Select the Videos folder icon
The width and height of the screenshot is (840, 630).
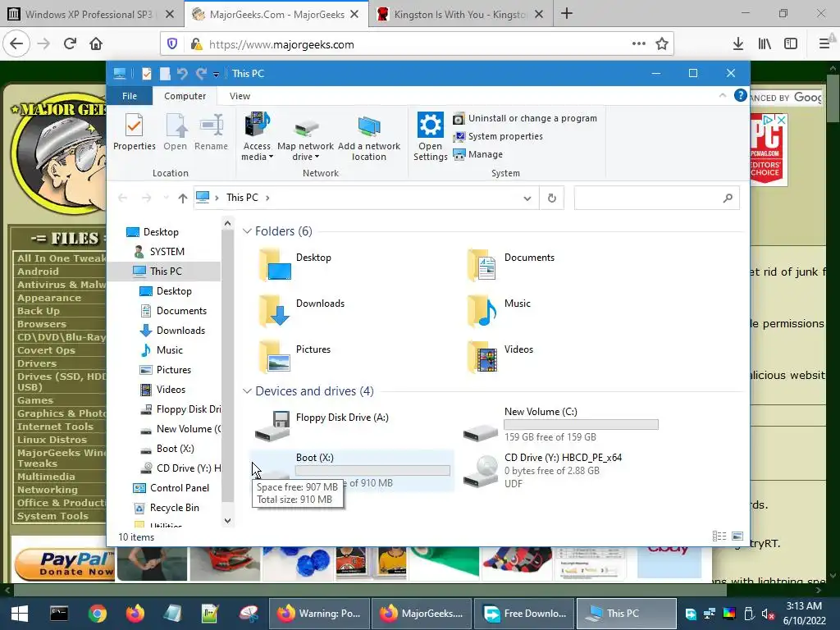pyautogui.click(x=482, y=356)
